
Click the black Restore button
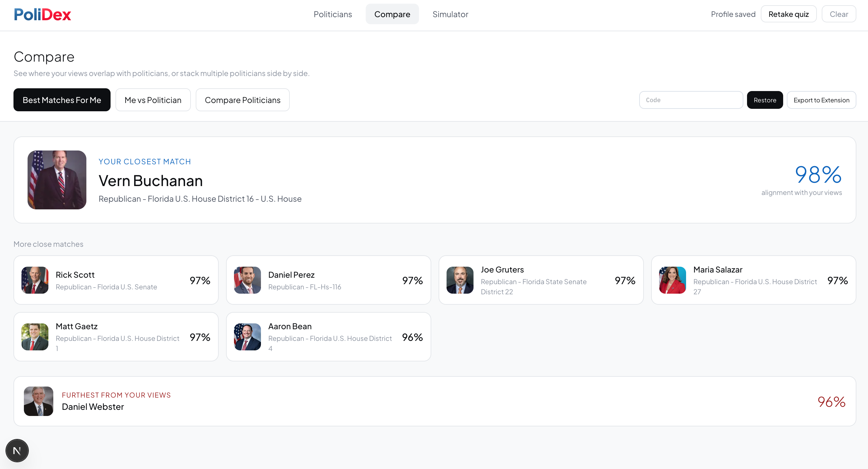[764, 100]
